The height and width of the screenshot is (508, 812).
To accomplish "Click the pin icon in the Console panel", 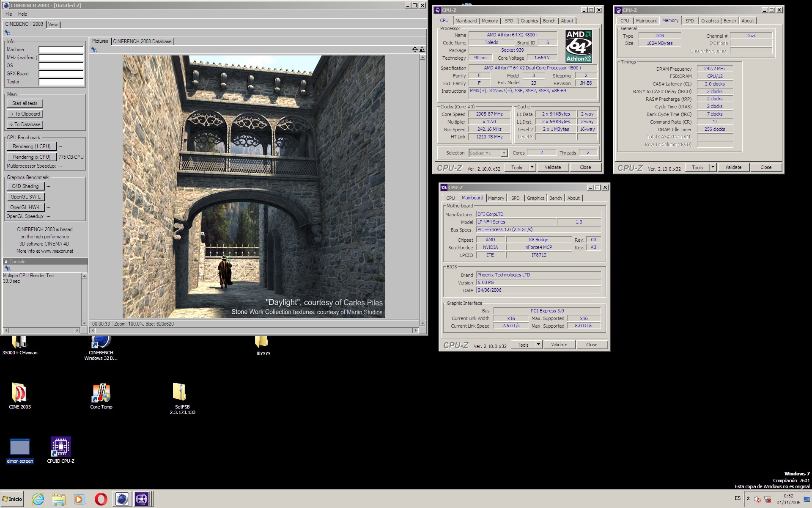I will click(7, 268).
